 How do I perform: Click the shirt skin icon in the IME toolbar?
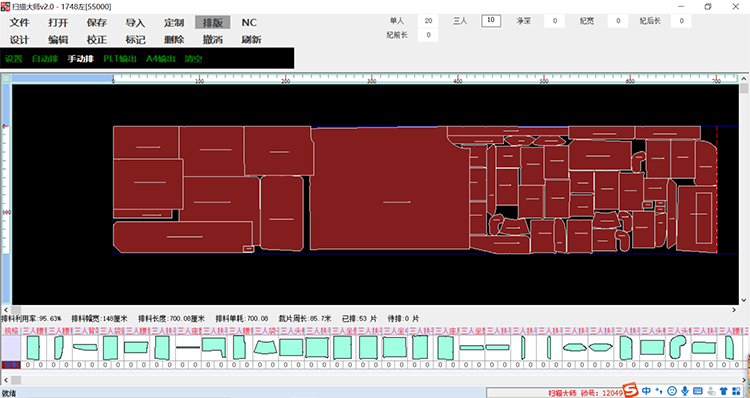(723, 391)
